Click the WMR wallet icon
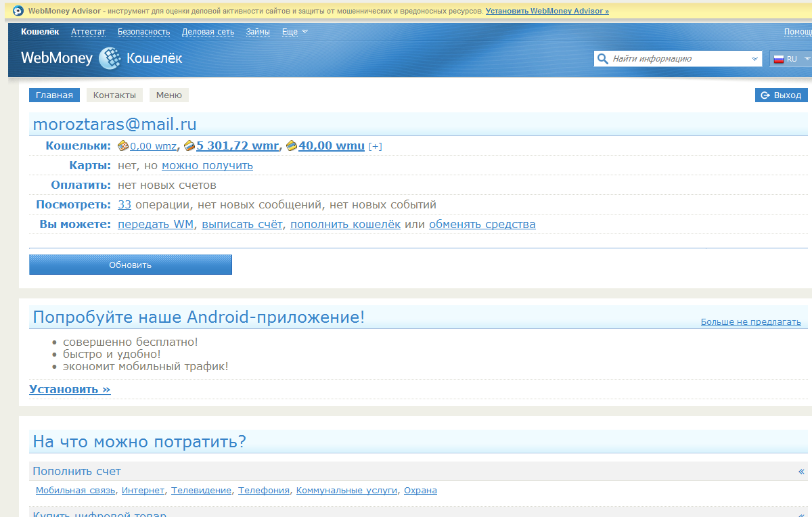812x517 pixels. tap(189, 145)
